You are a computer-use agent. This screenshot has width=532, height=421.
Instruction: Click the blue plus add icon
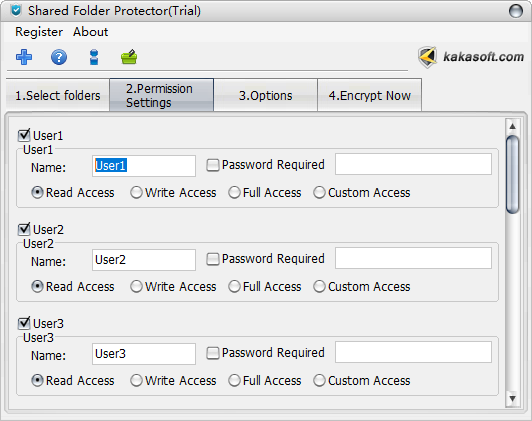24,57
